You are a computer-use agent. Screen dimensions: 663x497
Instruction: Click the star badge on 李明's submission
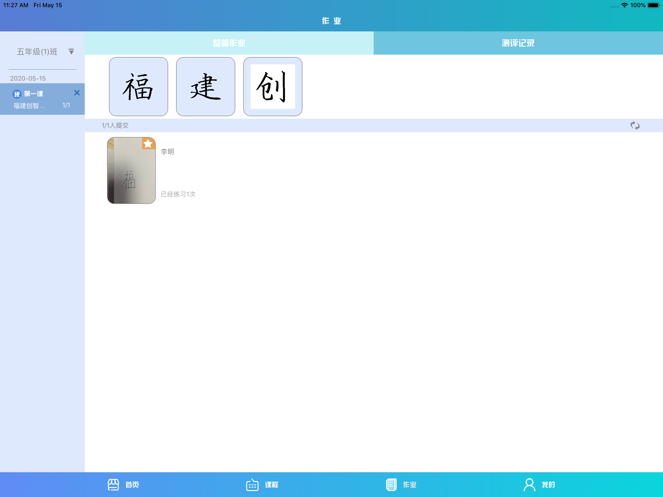148,144
